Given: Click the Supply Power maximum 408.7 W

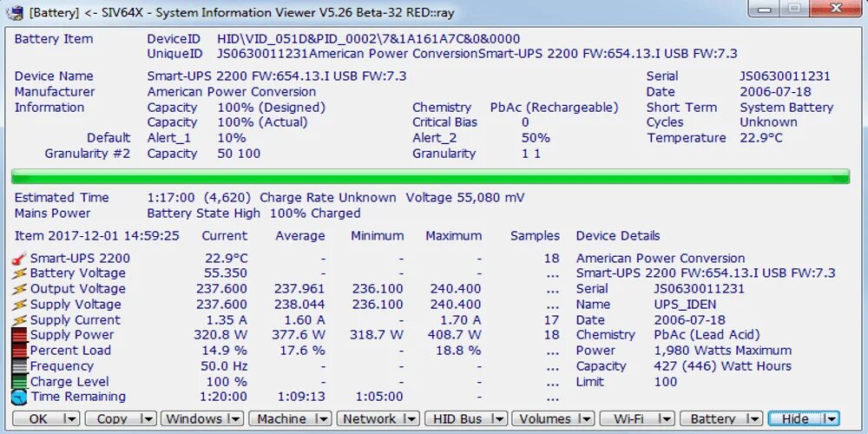Looking at the screenshot, I should (454, 335).
